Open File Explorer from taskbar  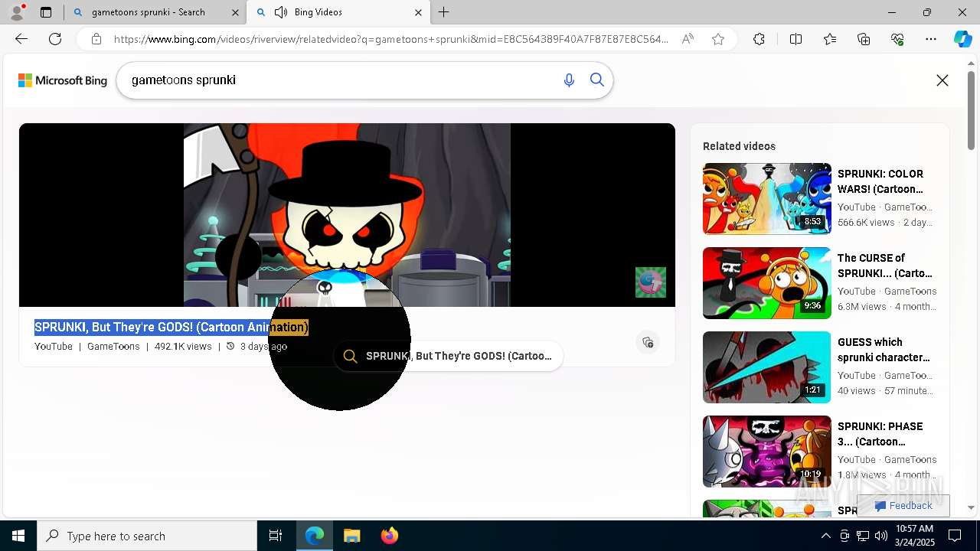click(352, 536)
